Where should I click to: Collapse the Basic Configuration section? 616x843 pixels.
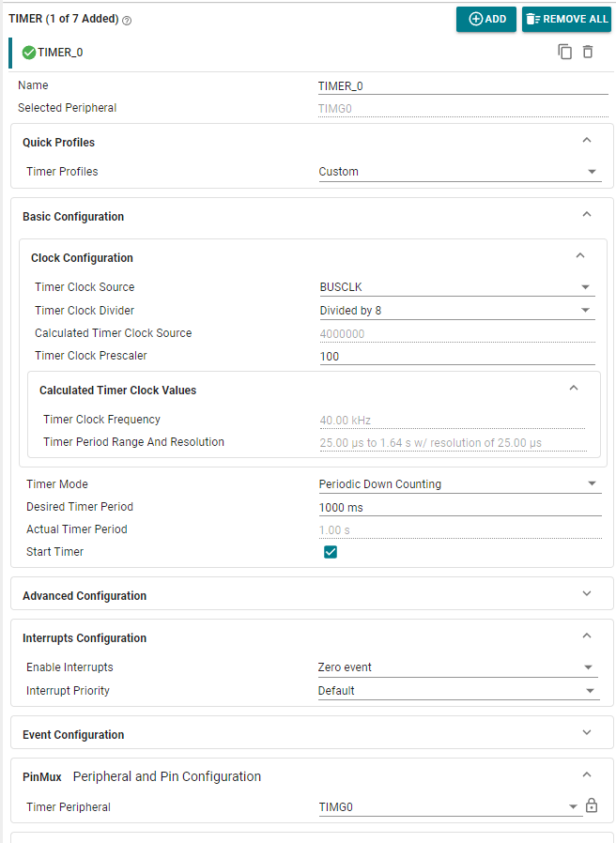[x=587, y=215]
